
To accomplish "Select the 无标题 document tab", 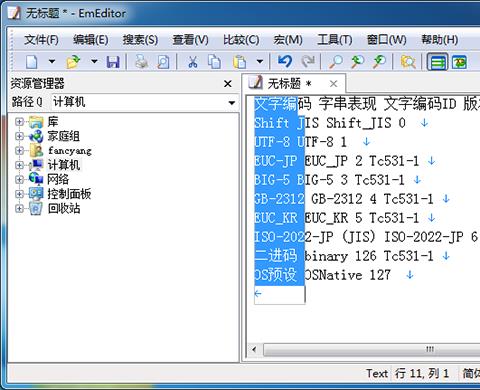I will [x=289, y=84].
